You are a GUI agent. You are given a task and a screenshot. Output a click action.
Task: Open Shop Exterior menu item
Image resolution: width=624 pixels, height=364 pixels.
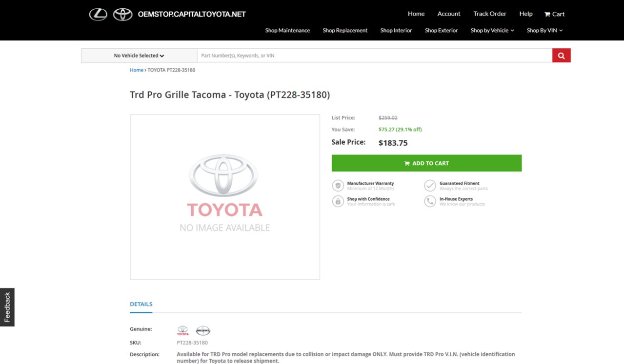click(x=441, y=30)
